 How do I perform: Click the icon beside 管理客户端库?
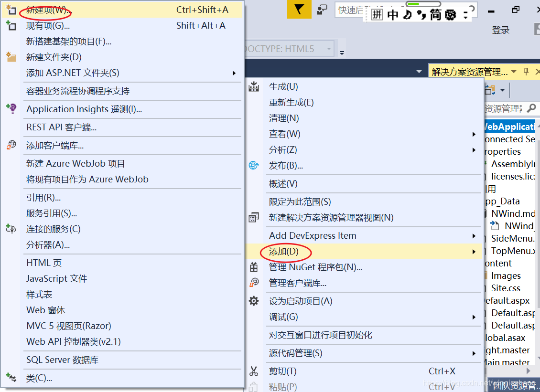coord(254,283)
